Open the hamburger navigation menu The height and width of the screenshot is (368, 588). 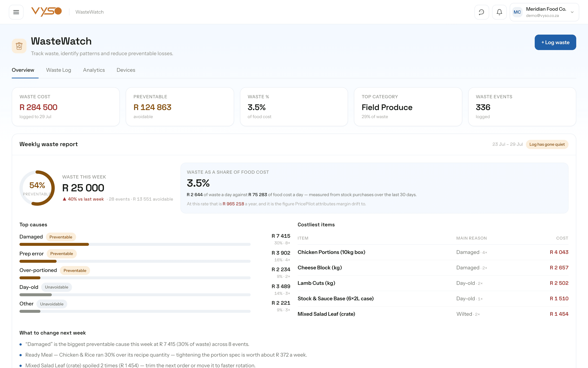tap(16, 12)
